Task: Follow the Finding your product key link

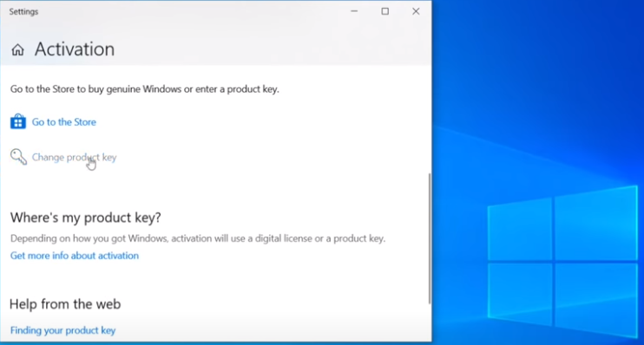Action: [62, 330]
